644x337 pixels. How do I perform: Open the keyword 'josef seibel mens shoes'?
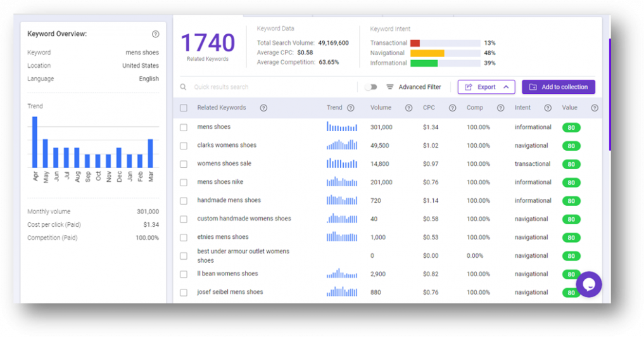click(x=230, y=292)
